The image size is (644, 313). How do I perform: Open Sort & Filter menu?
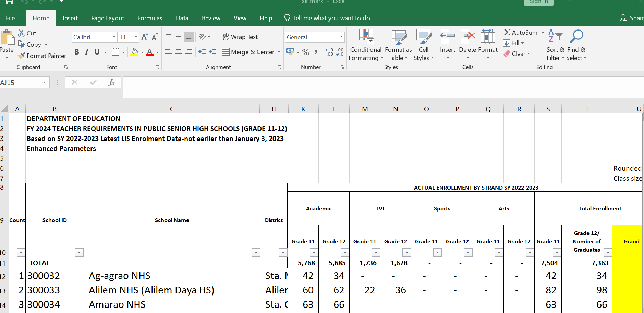(555, 45)
